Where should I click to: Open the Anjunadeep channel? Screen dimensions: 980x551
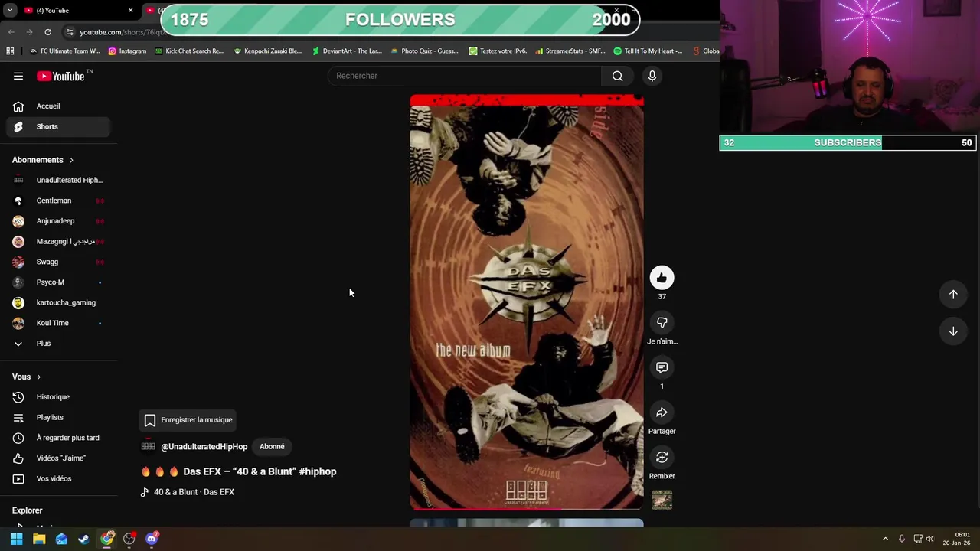(x=58, y=221)
